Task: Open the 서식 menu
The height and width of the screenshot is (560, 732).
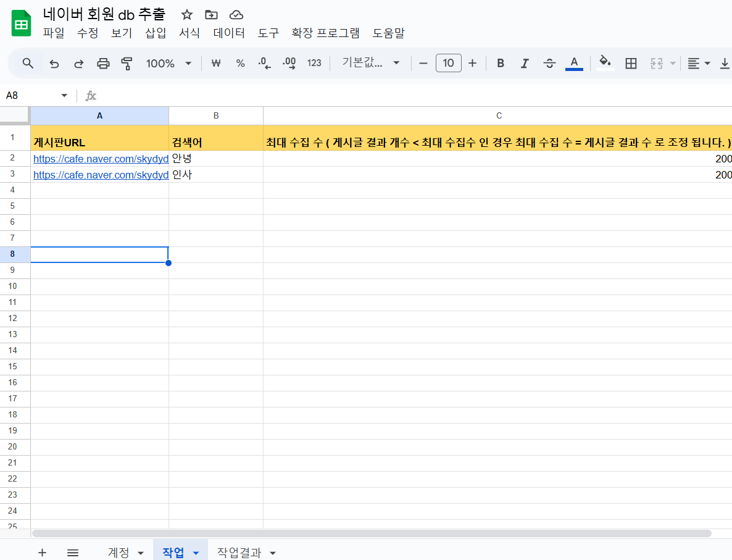Action: 189,33
